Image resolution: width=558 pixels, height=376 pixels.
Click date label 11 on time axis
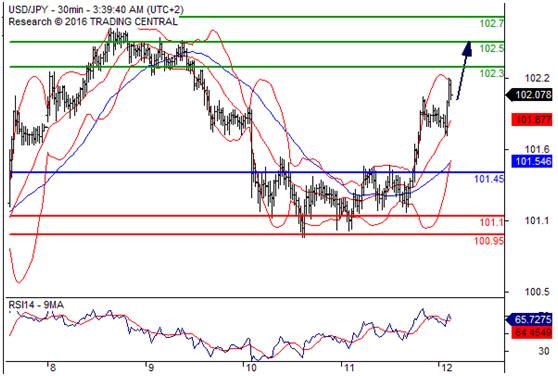click(349, 368)
